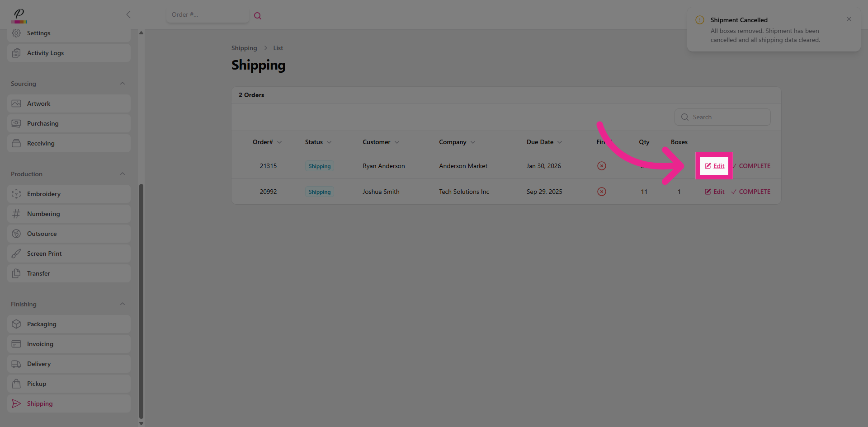The image size is (868, 427).
Task: Dismiss the Shipment Cancelled notification
Action: [x=849, y=19]
